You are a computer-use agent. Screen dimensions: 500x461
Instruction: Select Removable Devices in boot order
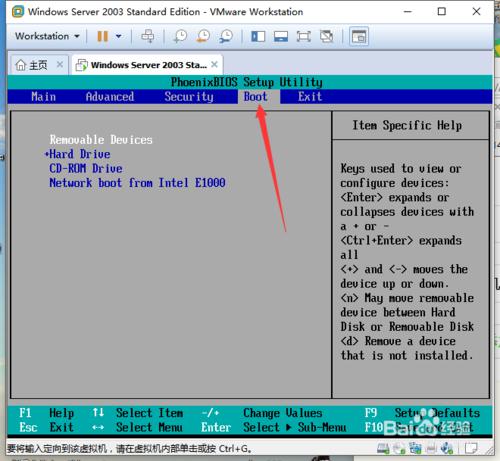click(x=101, y=140)
